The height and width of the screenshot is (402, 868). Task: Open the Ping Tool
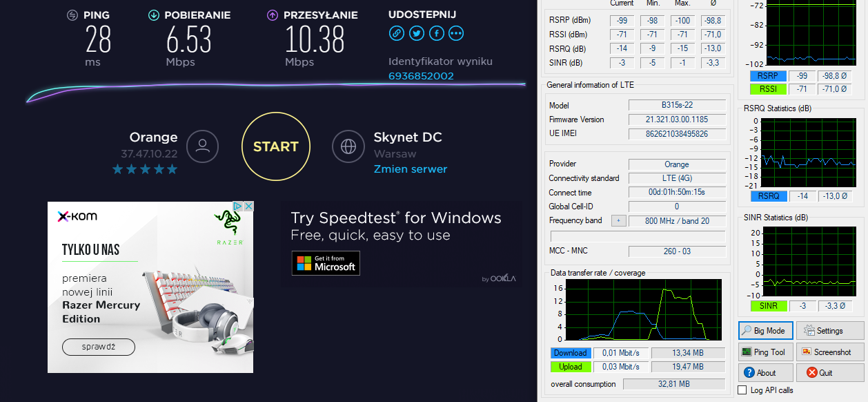tap(766, 352)
